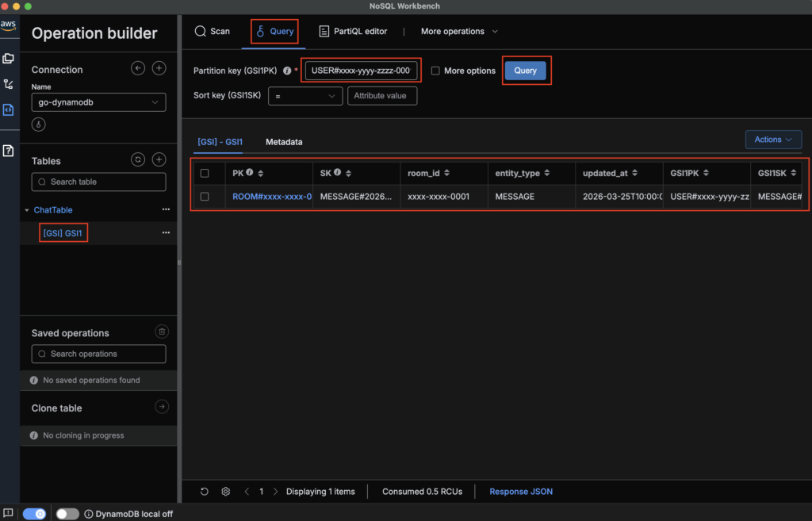The width and height of the screenshot is (812, 521).
Task: Check the ROOM#xxxx row checkbox
Action: click(205, 197)
